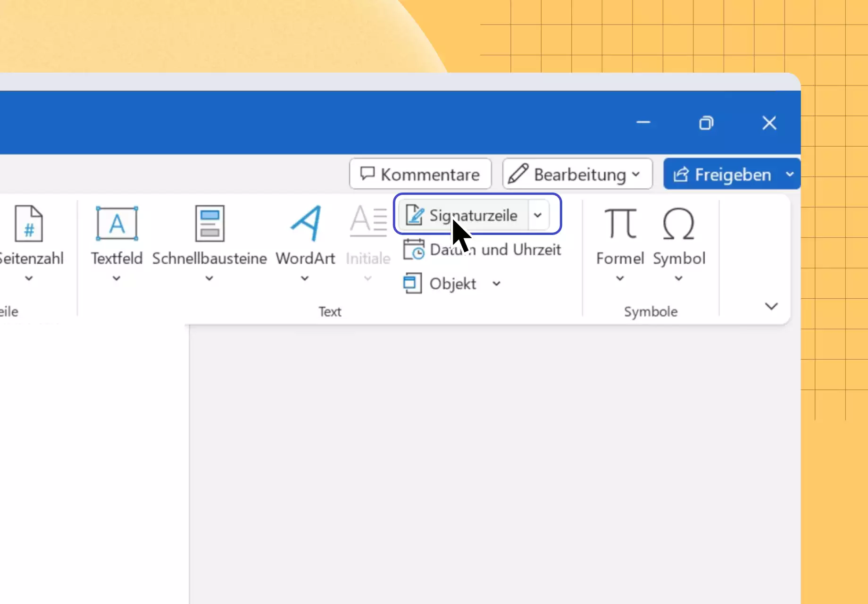Expand the Objekt dropdown arrow
Image resolution: width=868 pixels, height=604 pixels.
point(496,284)
